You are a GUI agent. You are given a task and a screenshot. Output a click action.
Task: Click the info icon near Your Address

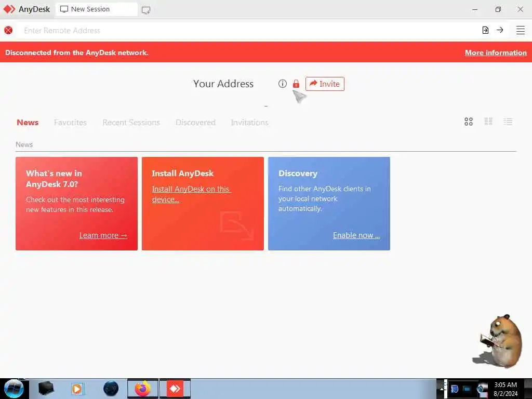coord(282,84)
